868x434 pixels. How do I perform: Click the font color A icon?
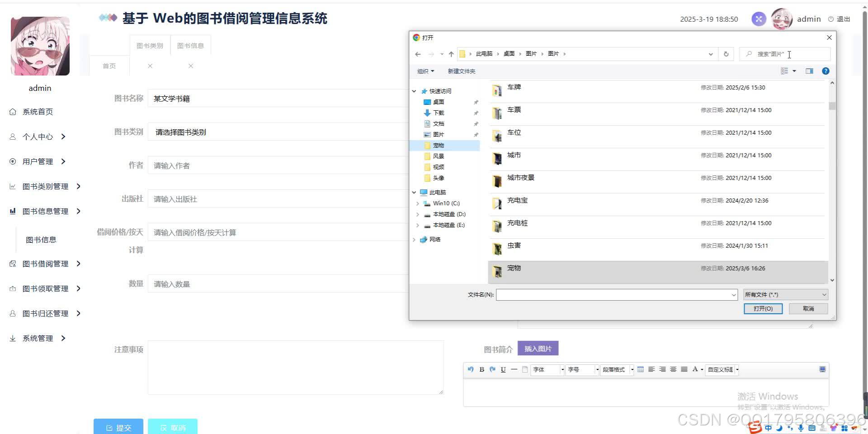695,369
